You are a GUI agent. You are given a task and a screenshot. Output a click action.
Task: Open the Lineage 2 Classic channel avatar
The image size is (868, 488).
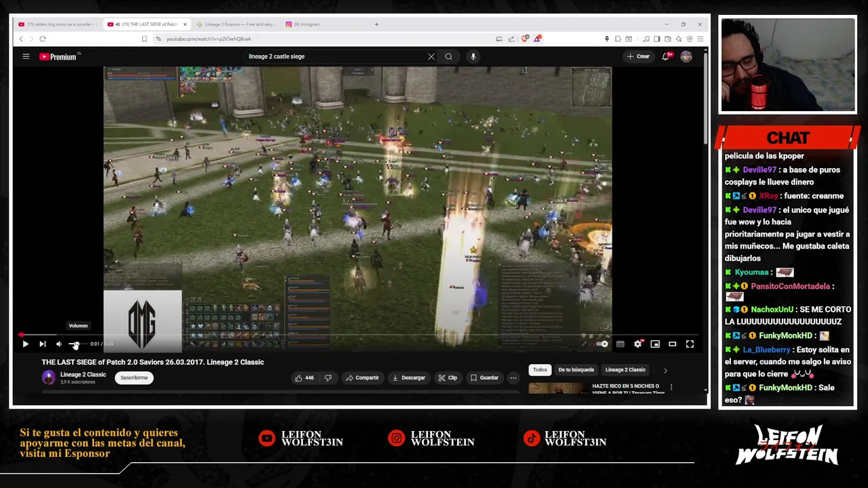[49, 378]
